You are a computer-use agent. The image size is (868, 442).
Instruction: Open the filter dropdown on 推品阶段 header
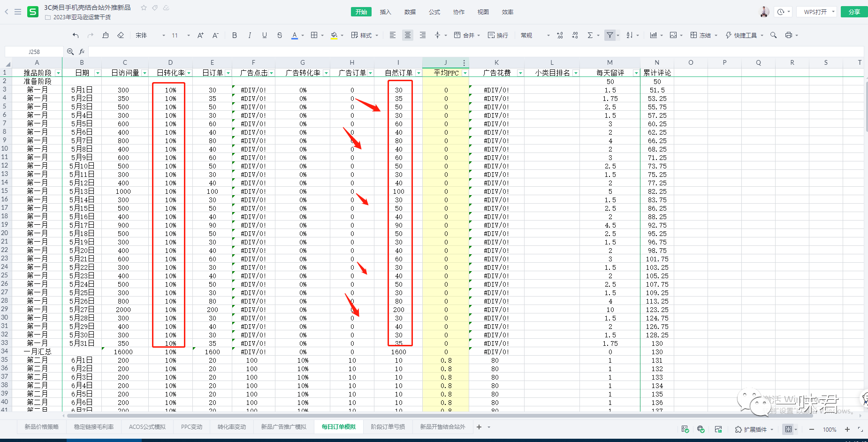58,73
